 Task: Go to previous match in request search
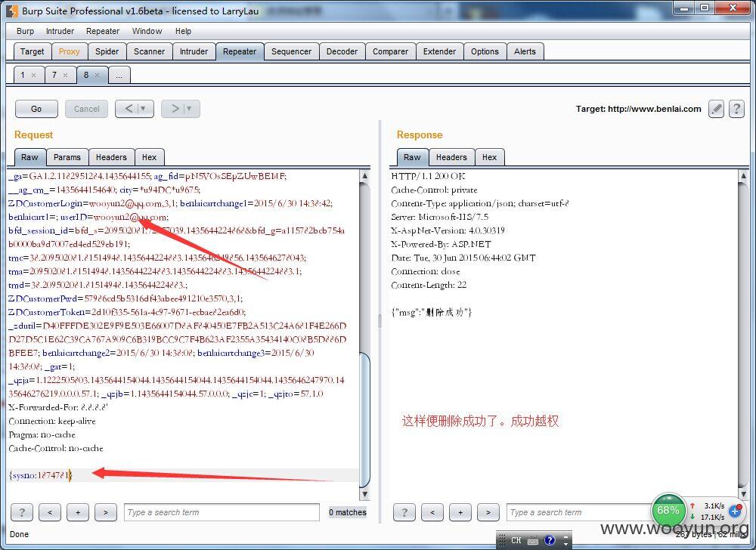point(50,512)
